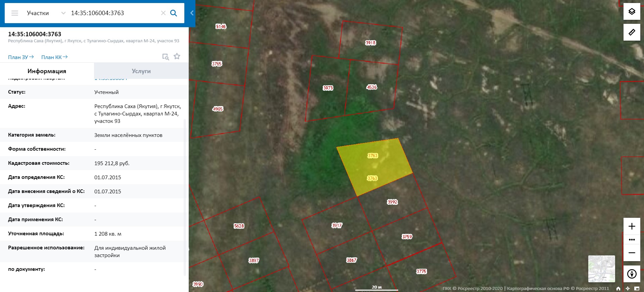The height and width of the screenshot is (292, 644).
Task: Click the magnifier search button
Action: [x=174, y=13]
